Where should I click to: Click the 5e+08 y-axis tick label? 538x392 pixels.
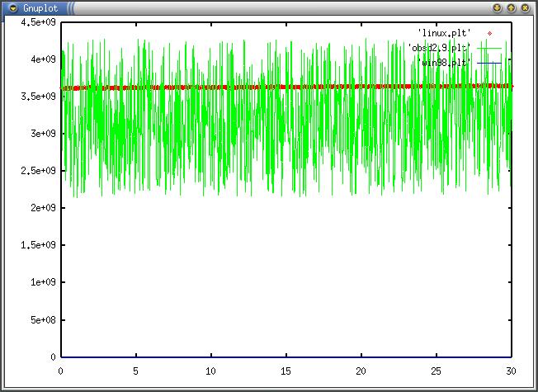[x=42, y=320]
